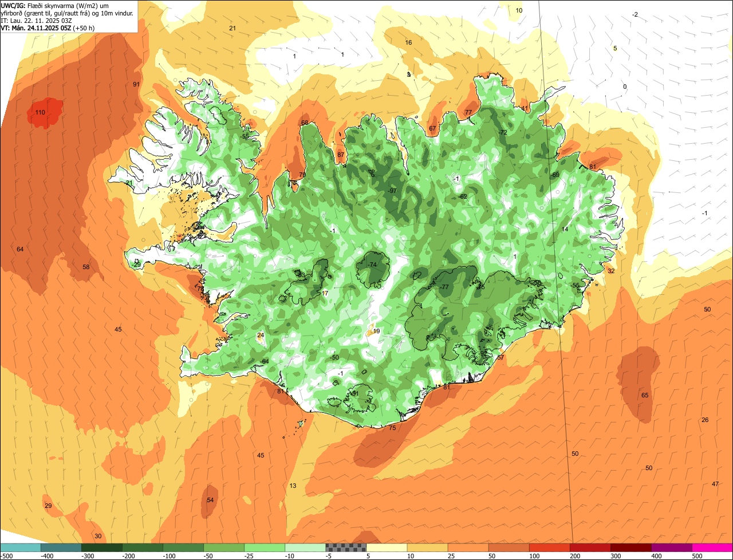Pick the olive green swatch between -100 and -50
Screen dimensions: 733x560
[183, 547]
